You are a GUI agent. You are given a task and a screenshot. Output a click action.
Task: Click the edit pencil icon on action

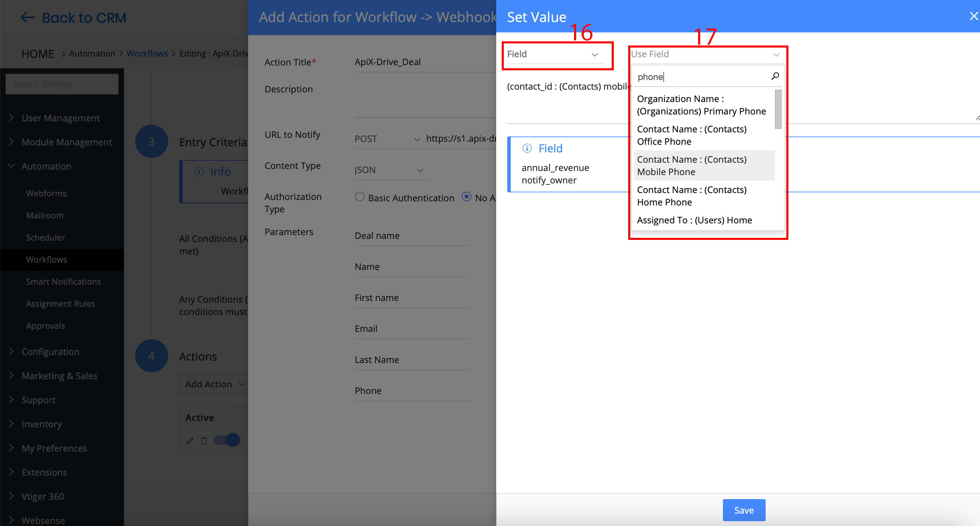click(x=190, y=441)
